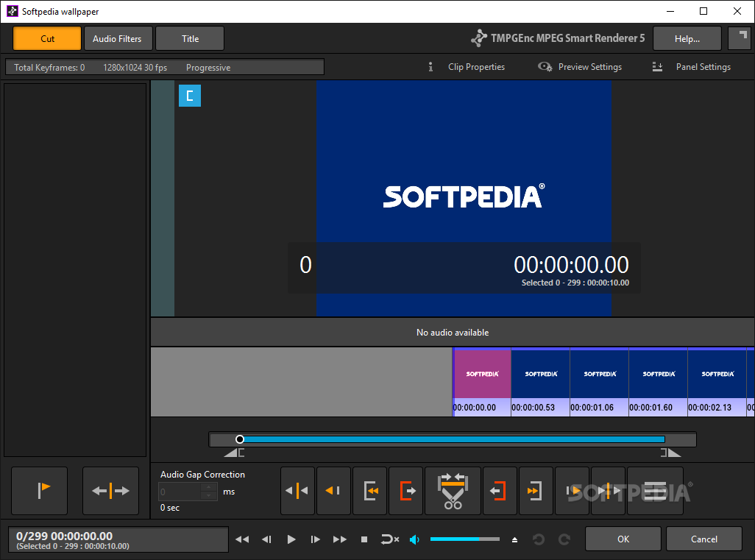Click the Help... button
Viewport: 755px width, 560px height.
coord(687,38)
